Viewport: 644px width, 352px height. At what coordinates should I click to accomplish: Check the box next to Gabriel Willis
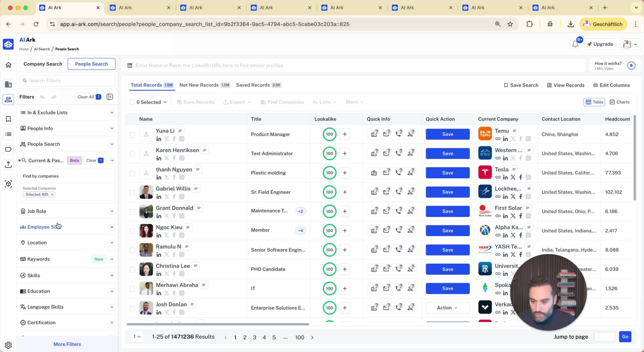tap(132, 192)
